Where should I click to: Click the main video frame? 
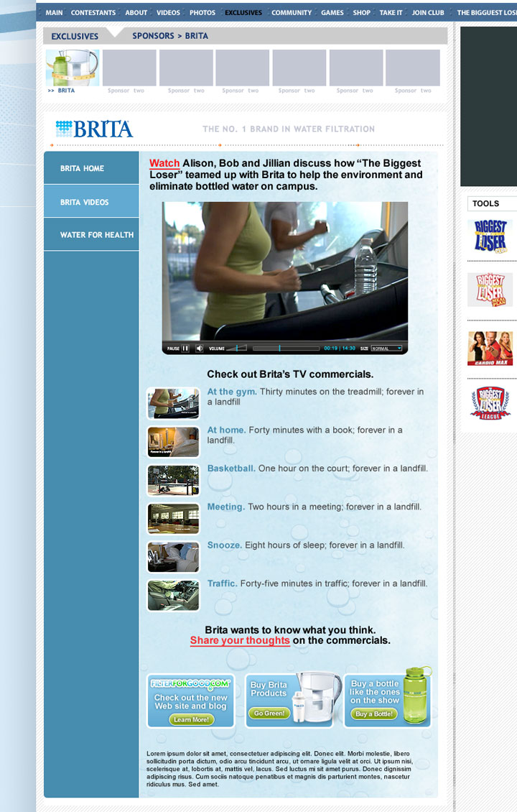pos(285,272)
